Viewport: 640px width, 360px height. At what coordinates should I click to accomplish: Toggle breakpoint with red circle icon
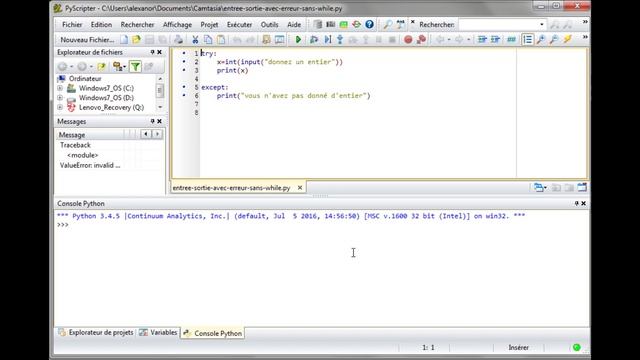408,40
